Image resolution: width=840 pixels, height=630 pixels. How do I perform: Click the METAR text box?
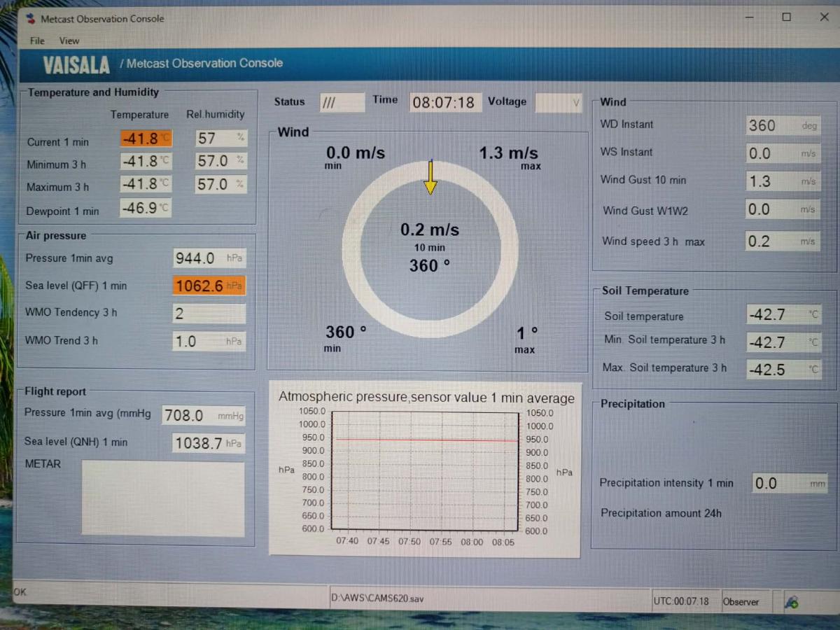pos(163,498)
